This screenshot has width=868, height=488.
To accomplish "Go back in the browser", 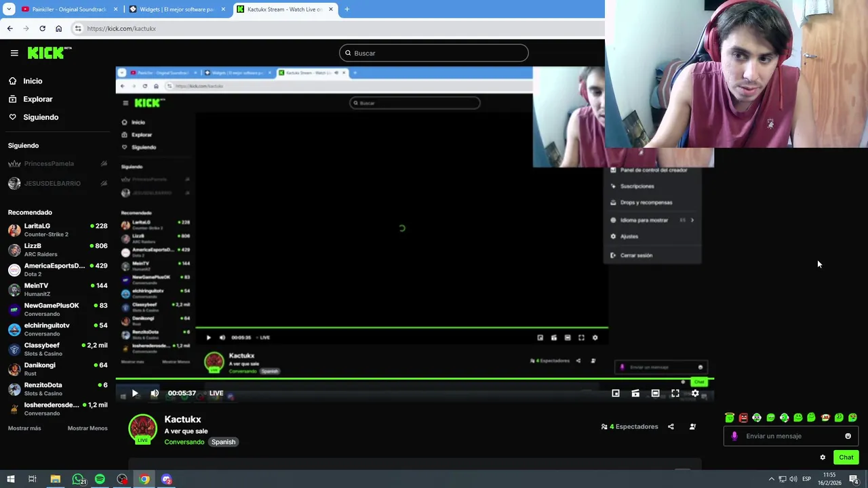I will [x=9, y=28].
